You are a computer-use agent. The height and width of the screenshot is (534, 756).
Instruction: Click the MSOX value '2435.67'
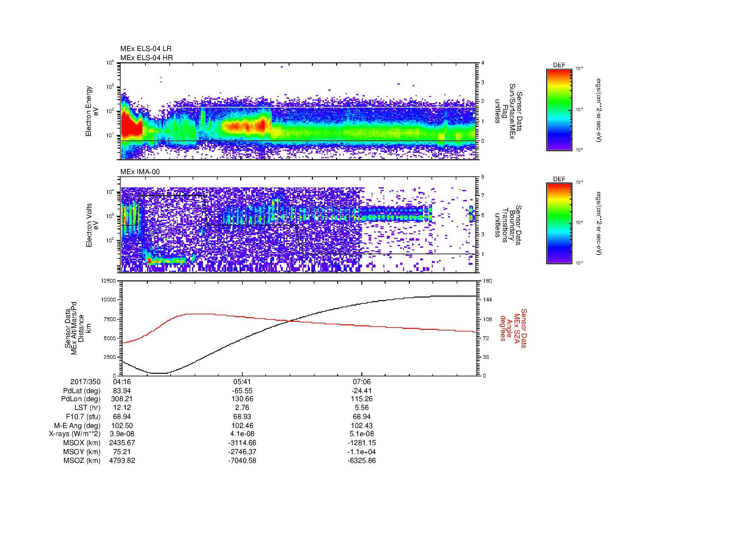pos(122,443)
